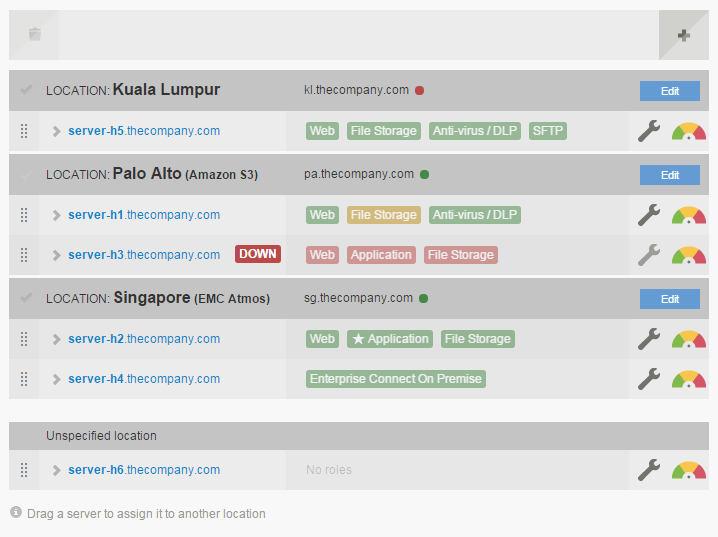This screenshot has width=718, height=537.
Task: Click the plus add icon at top right
Action: tap(684, 35)
